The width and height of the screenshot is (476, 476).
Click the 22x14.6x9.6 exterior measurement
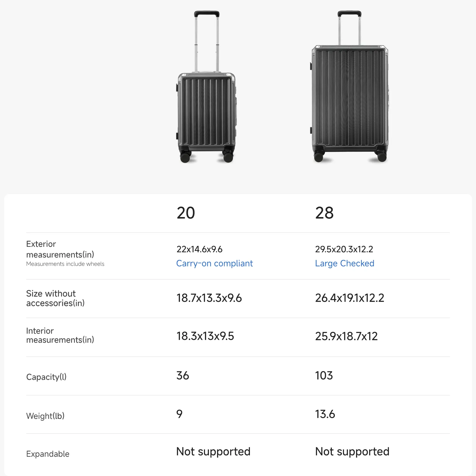[199, 249]
